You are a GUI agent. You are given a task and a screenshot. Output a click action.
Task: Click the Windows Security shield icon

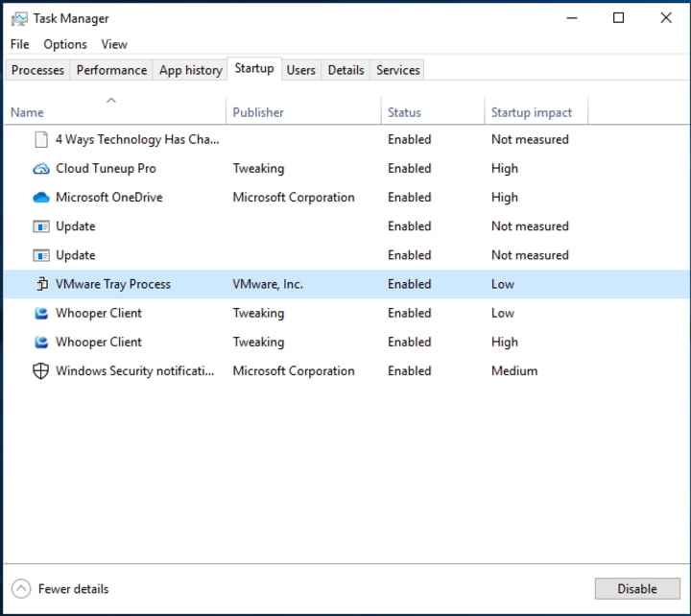pyautogui.click(x=41, y=371)
